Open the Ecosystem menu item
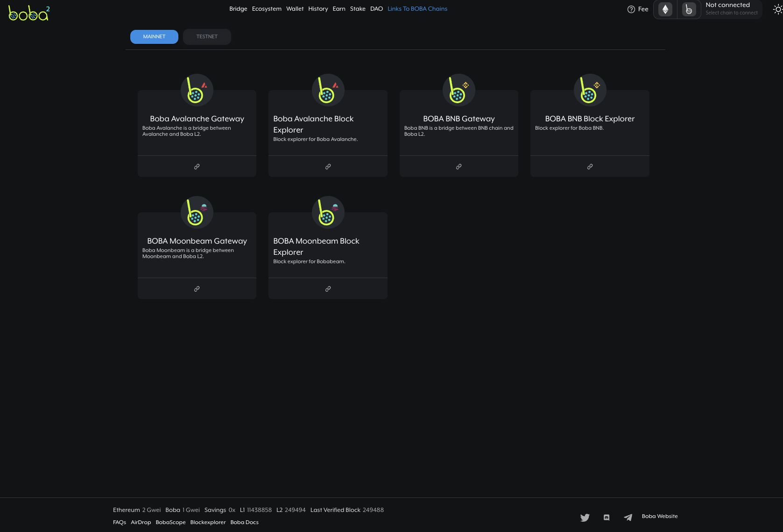Viewport: 783px width, 532px height. pos(267,9)
